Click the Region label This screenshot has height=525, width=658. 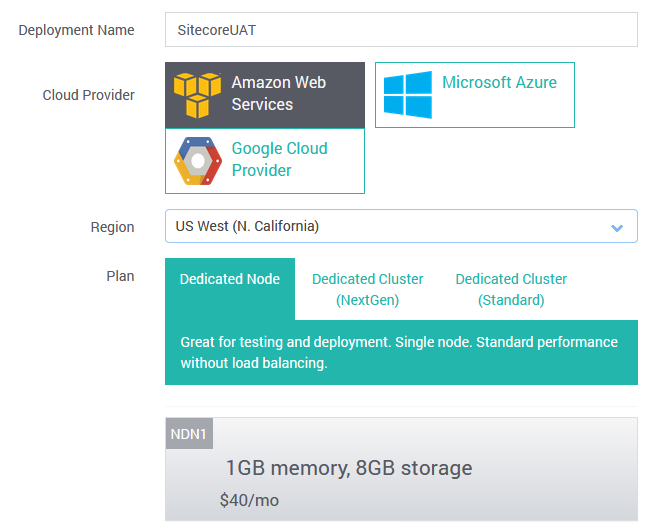pos(112,227)
